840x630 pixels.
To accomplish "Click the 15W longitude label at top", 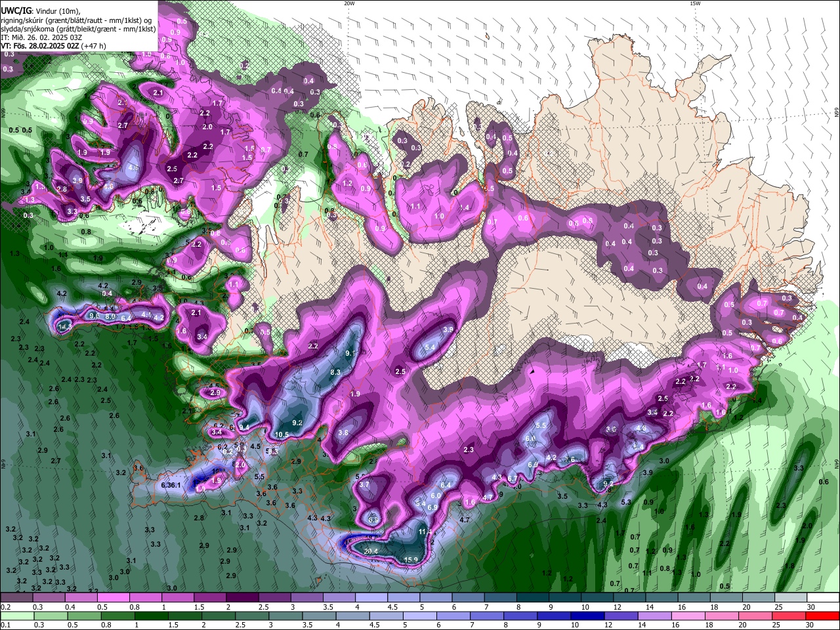I will pyautogui.click(x=695, y=3).
